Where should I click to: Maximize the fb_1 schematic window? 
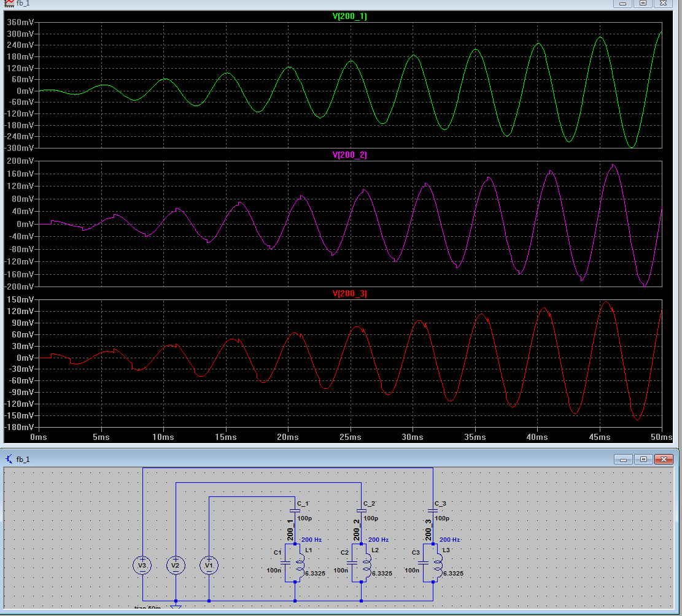click(643, 459)
